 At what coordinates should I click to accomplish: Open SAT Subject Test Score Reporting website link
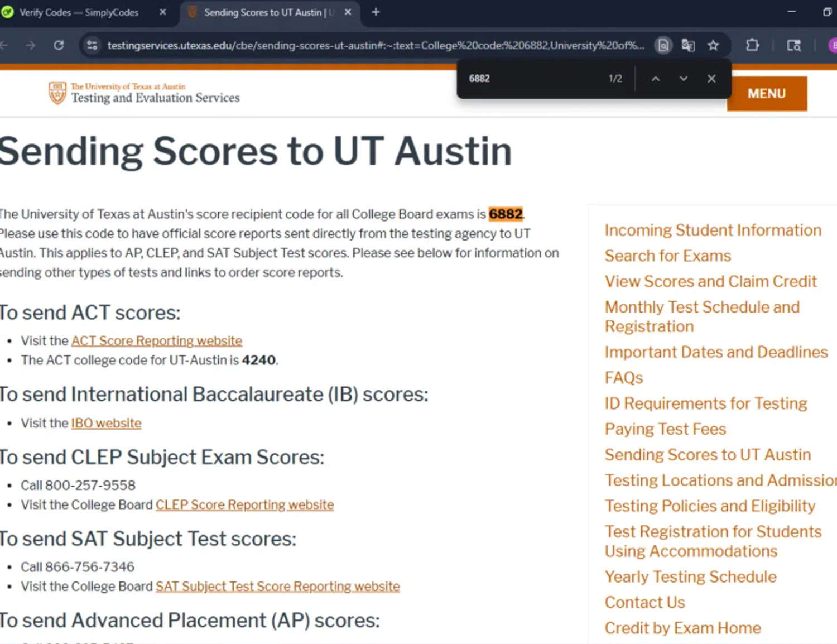[x=277, y=586]
